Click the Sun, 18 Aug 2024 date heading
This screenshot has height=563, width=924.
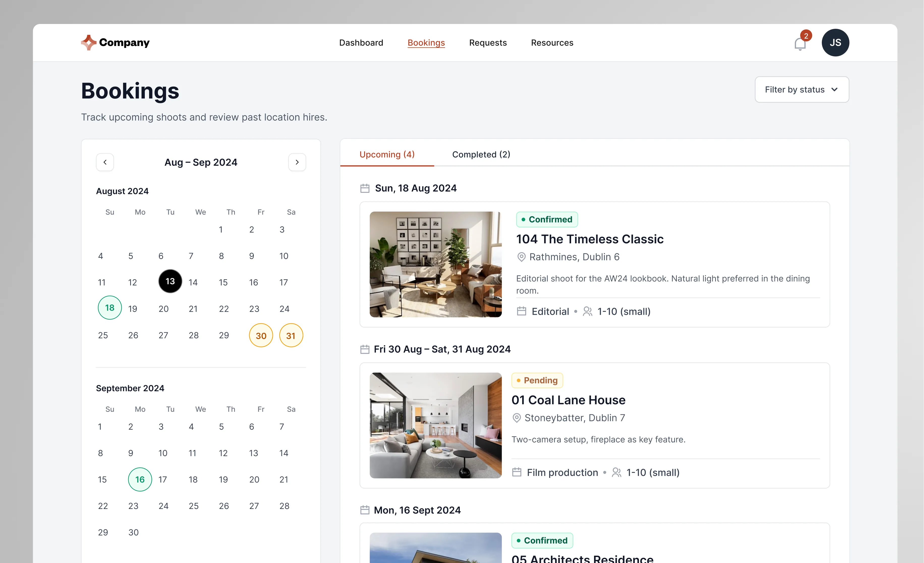tap(415, 188)
